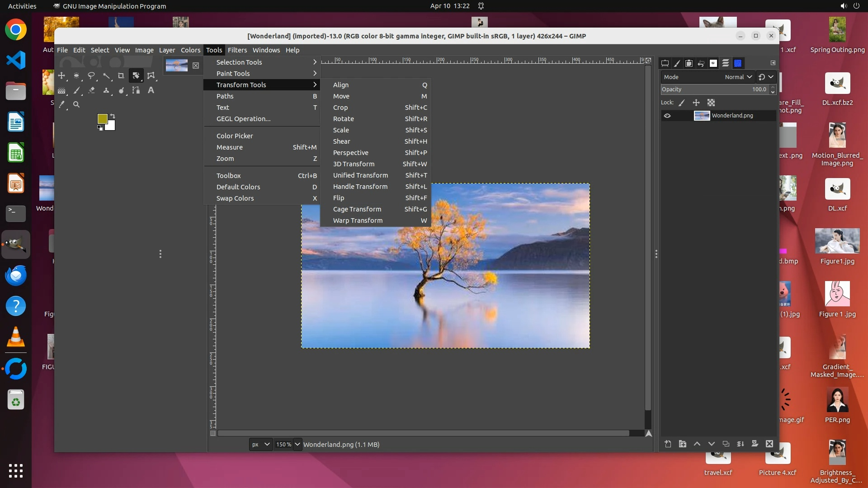Hide the Wonderland.png layer with eye icon

coord(667,116)
